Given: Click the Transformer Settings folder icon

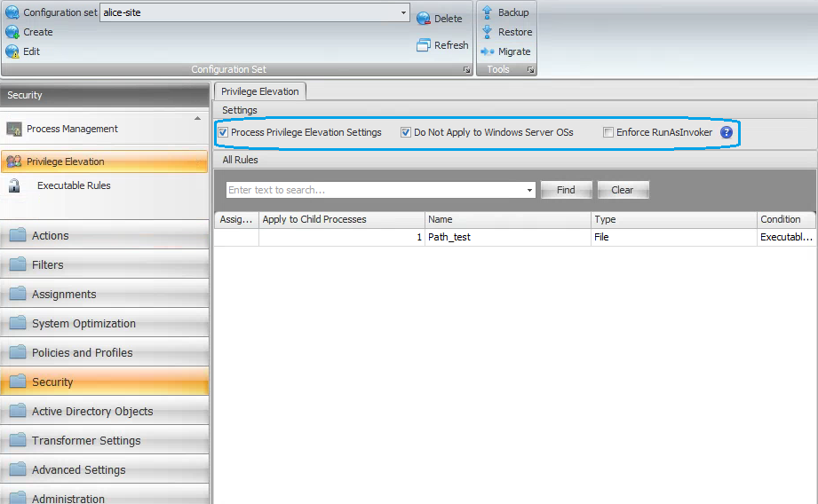Looking at the screenshot, I should pos(18,440).
